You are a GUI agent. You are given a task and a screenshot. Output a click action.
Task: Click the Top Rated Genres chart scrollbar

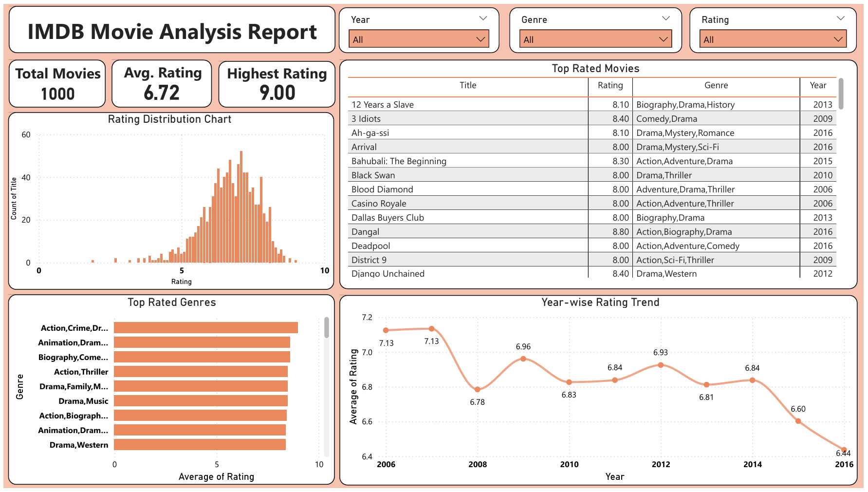tap(327, 327)
